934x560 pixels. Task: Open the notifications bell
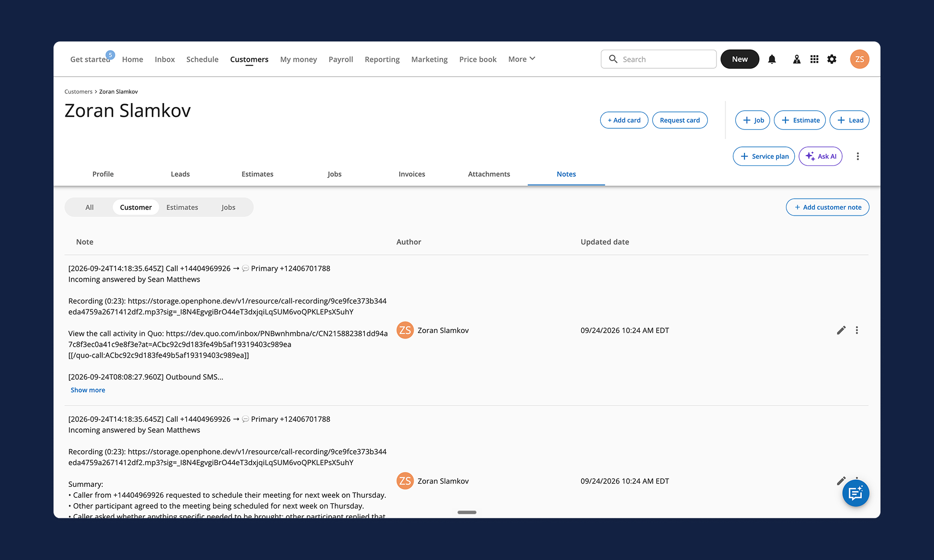tap(772, 59)
